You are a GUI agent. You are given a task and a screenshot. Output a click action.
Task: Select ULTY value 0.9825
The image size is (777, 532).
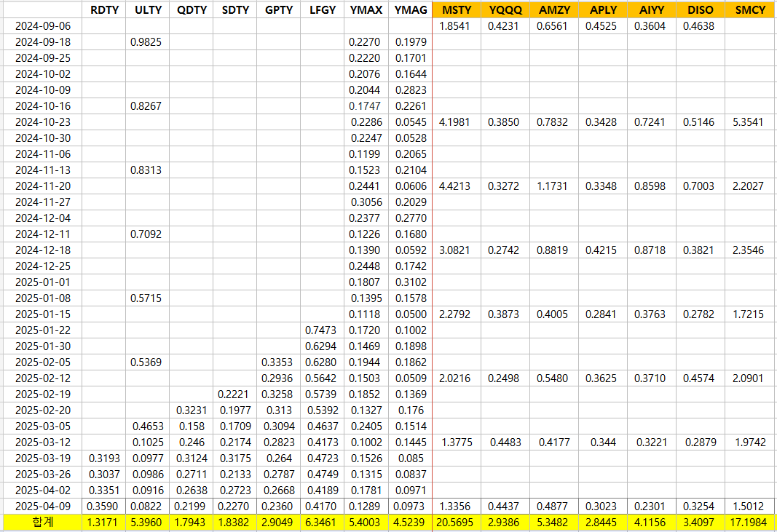148,42
